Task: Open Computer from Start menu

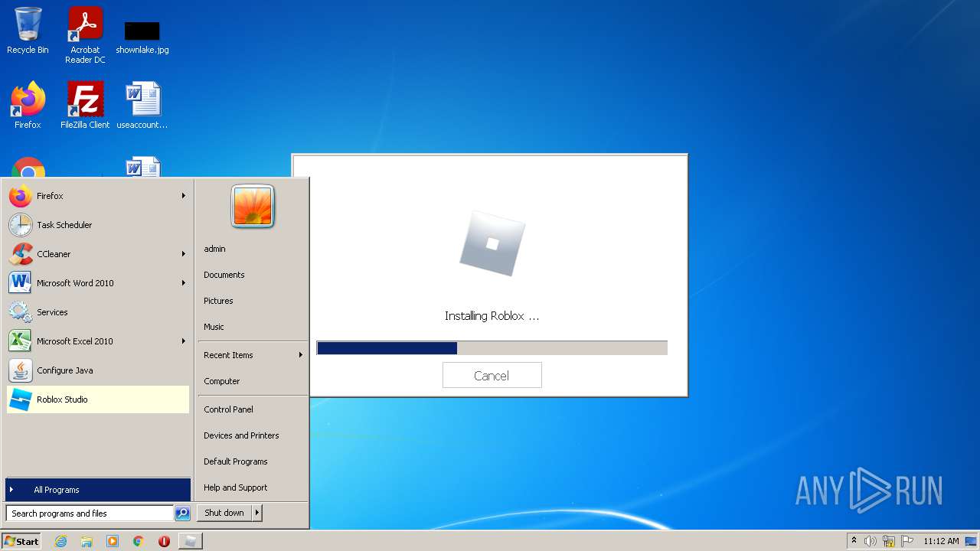Action: (x=222, y=381)
